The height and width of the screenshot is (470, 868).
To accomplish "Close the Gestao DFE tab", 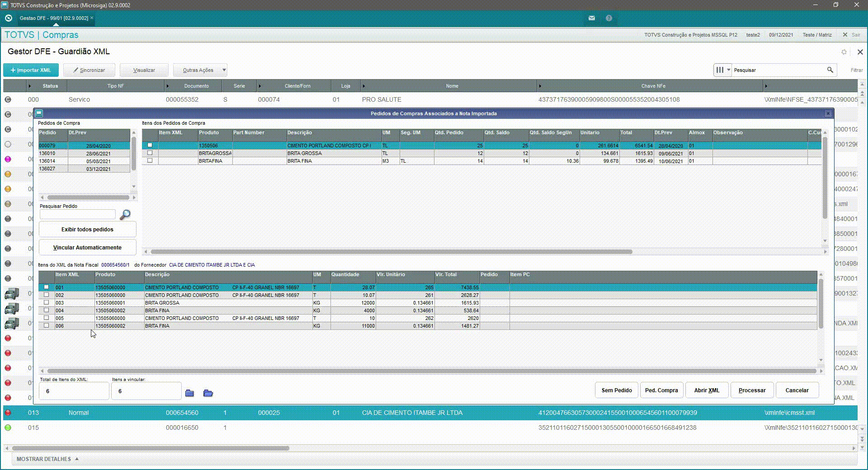I will pyautogui.click(x=92, y=18).
